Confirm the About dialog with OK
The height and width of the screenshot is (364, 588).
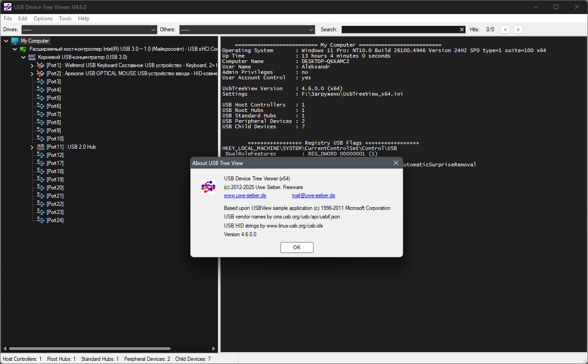pos(297,248)
